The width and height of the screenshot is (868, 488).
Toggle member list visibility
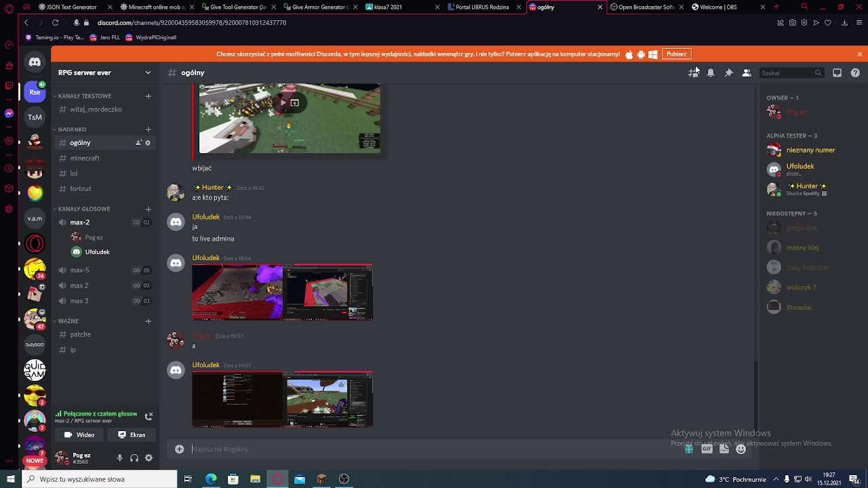747,73
